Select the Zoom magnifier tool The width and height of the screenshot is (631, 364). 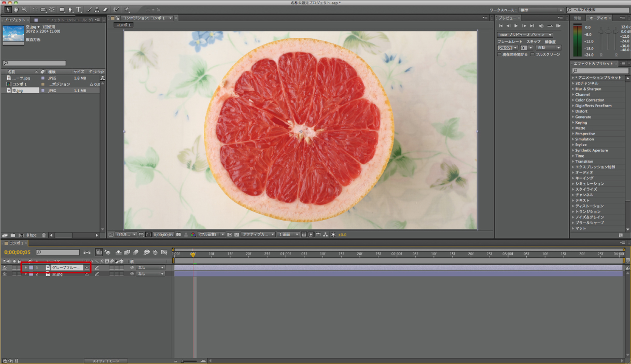pyautogui.click(x=24, y=9)
